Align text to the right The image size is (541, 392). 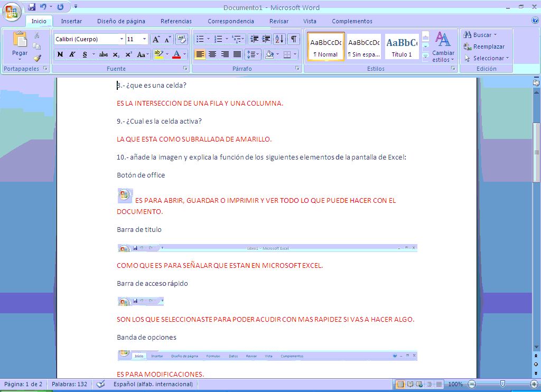[x=225, y=54]
